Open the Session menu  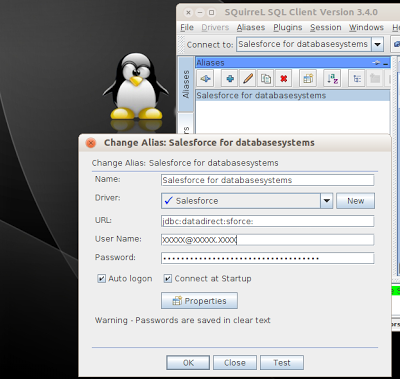(326, 27)
